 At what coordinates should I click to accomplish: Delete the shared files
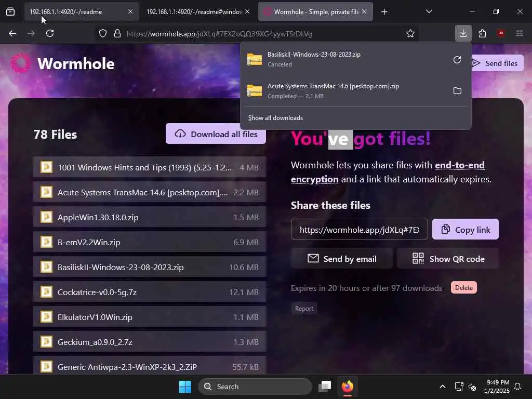[464, 287]
